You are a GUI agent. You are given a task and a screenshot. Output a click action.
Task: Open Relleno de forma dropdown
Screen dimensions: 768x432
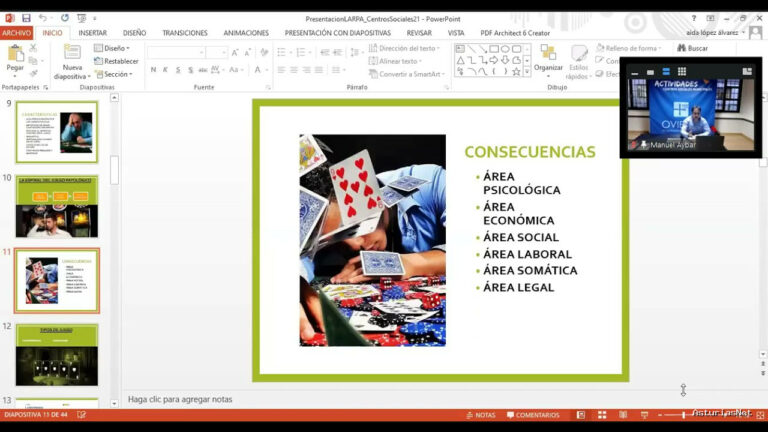628,48
